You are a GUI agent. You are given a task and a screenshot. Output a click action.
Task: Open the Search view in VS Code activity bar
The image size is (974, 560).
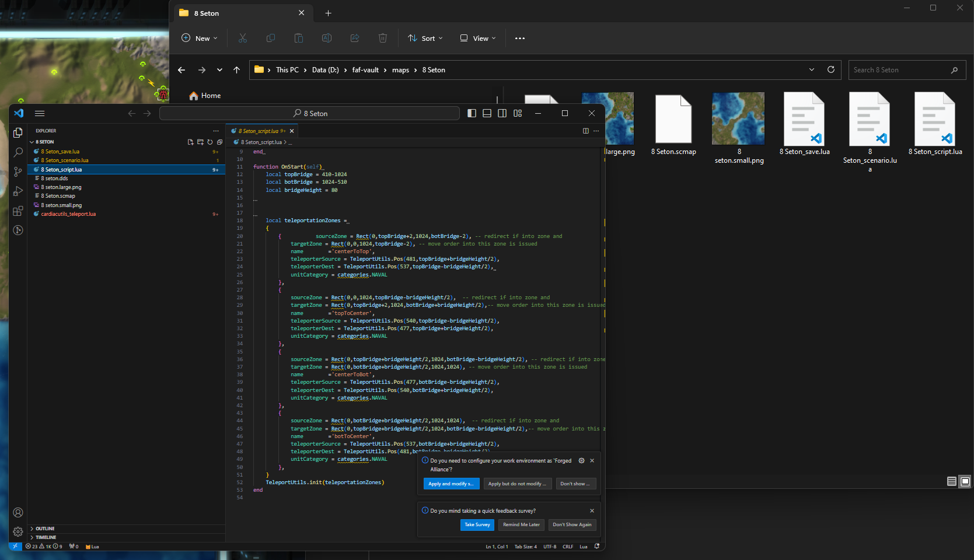click(x=18, y=152)
